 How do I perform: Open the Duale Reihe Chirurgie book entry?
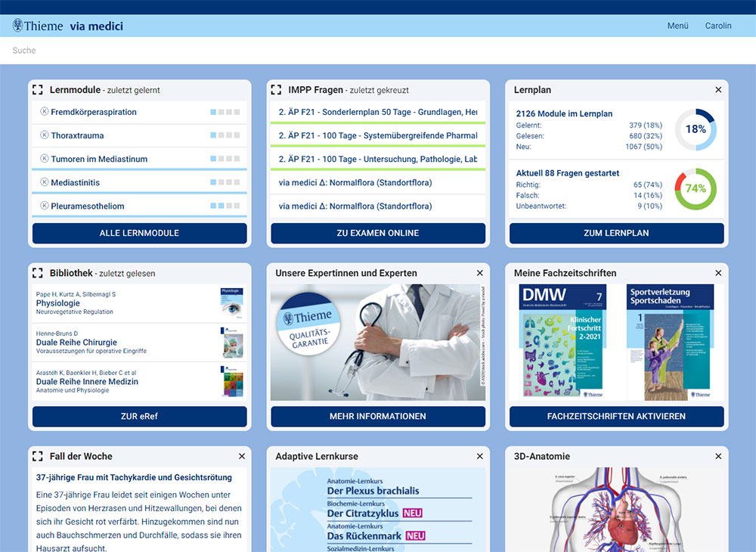click(x=139, y=343)
